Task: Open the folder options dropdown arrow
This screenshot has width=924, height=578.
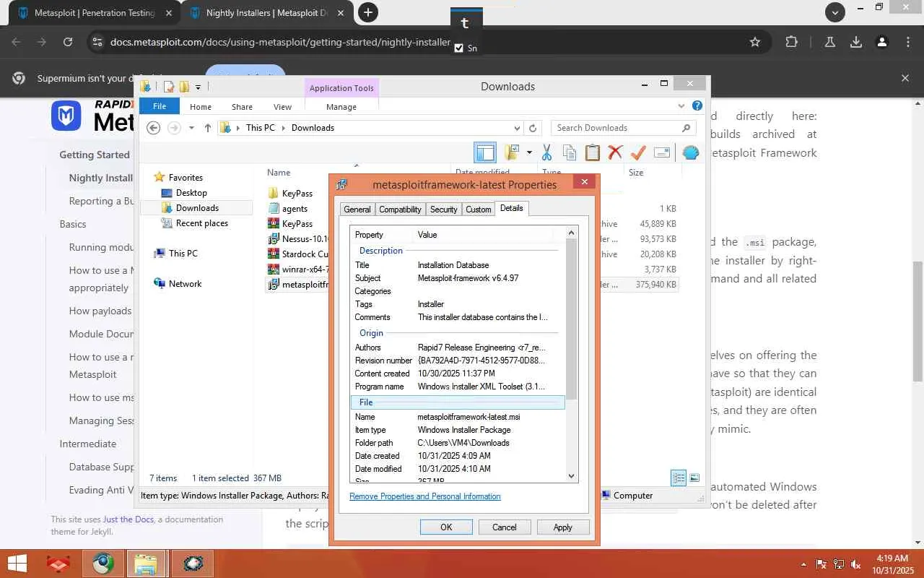Action: 529,152
